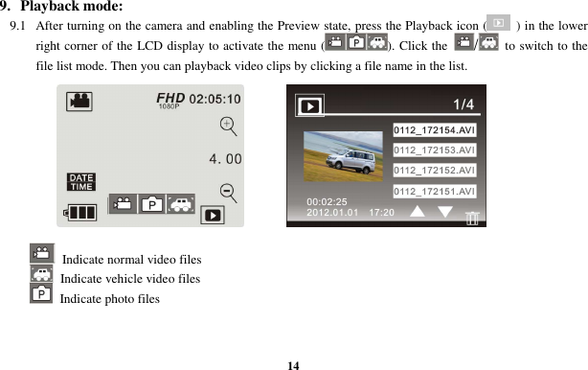
Task: Click the video camera mode icon beside FHD
Action: click(x=79, y=102)
